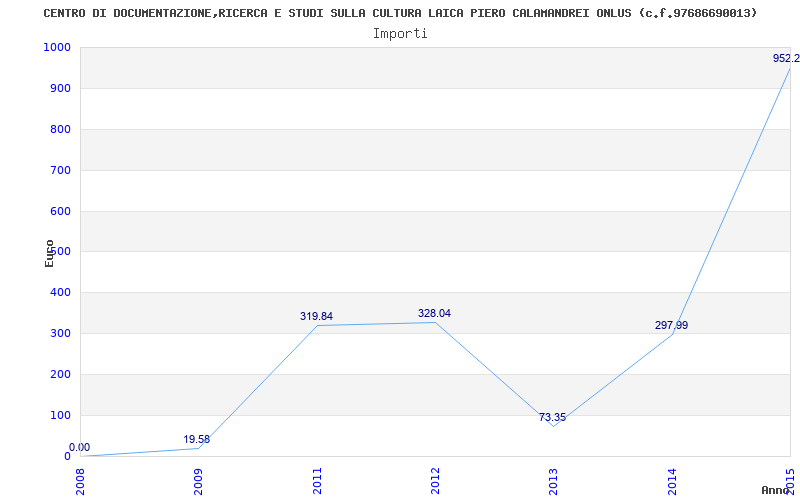Click the 2008 x-axis year label
Image resolution: width=800 pixels, height=500 pixels.
(x=81, y=481)
